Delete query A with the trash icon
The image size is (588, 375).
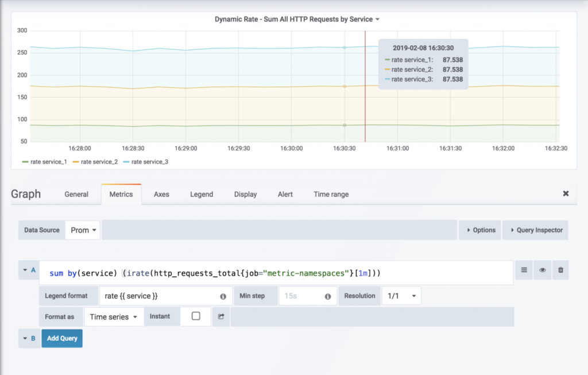pos(560,270)
